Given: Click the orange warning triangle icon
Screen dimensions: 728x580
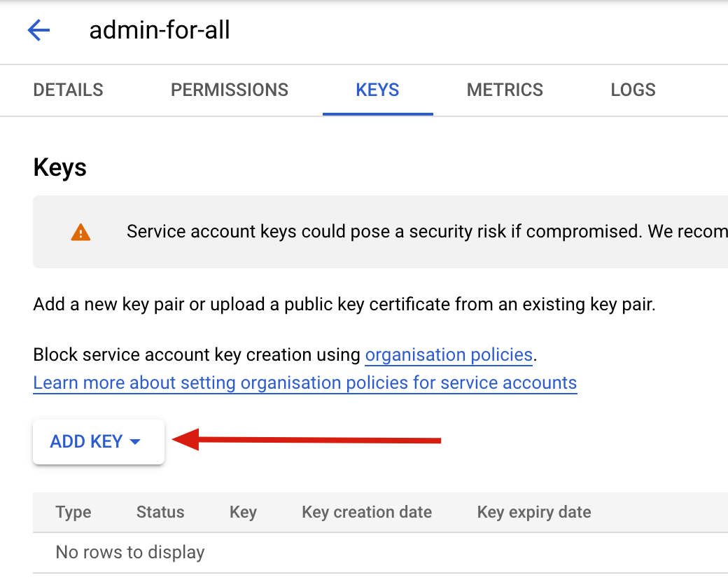Looking at the screenshot, I should click(80, 232).
